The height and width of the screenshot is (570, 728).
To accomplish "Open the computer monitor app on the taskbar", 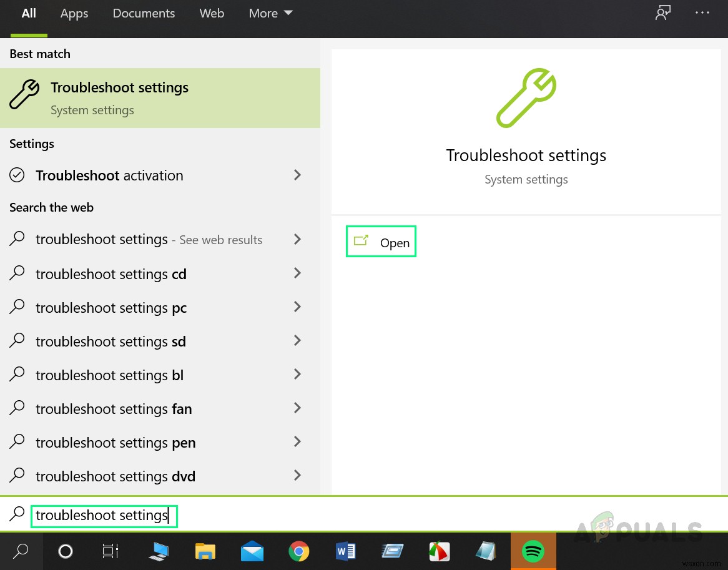I will click(x=159, y=551).
